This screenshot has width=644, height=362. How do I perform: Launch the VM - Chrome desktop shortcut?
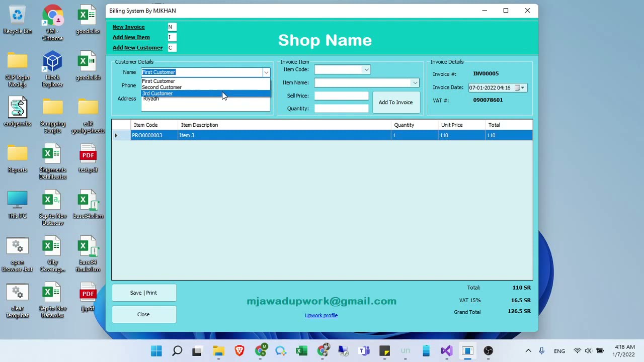click(52, 23)
